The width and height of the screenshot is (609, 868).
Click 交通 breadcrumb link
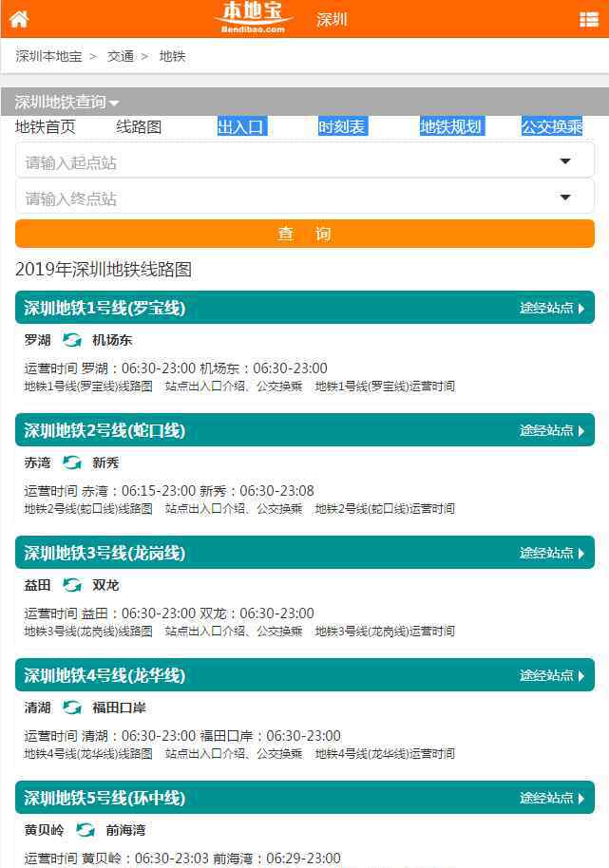pos(121,56)
